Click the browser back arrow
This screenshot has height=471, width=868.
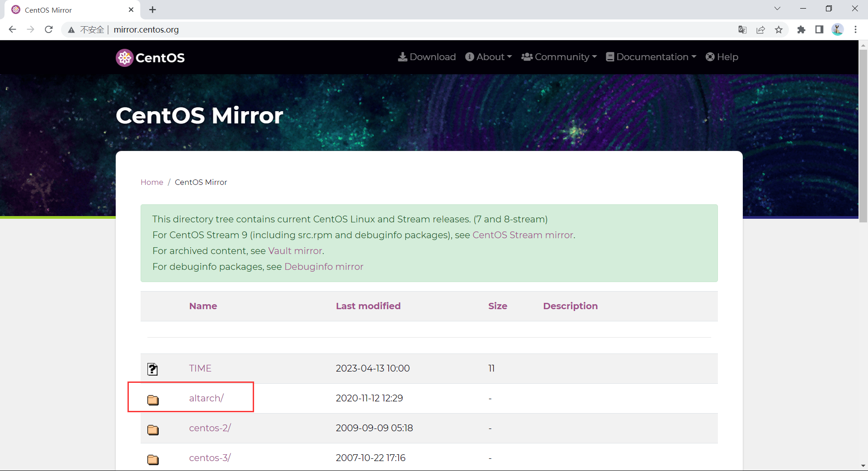pyautogui.click(x=12, y=29)
